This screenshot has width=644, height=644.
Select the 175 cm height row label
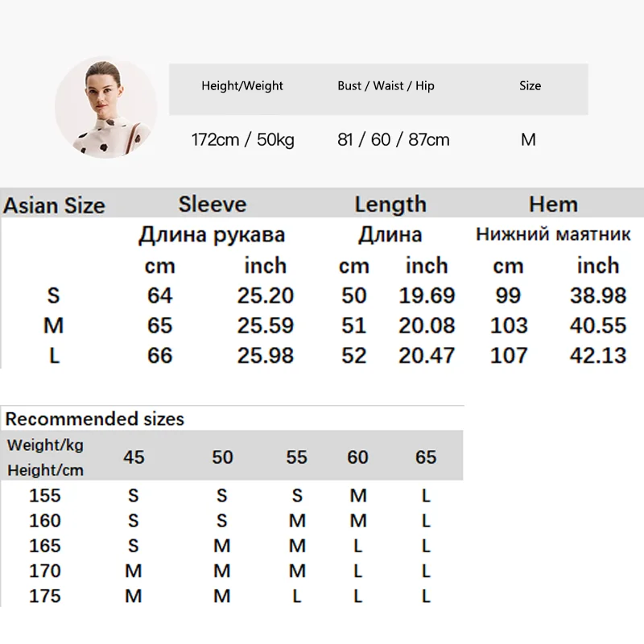45,597
